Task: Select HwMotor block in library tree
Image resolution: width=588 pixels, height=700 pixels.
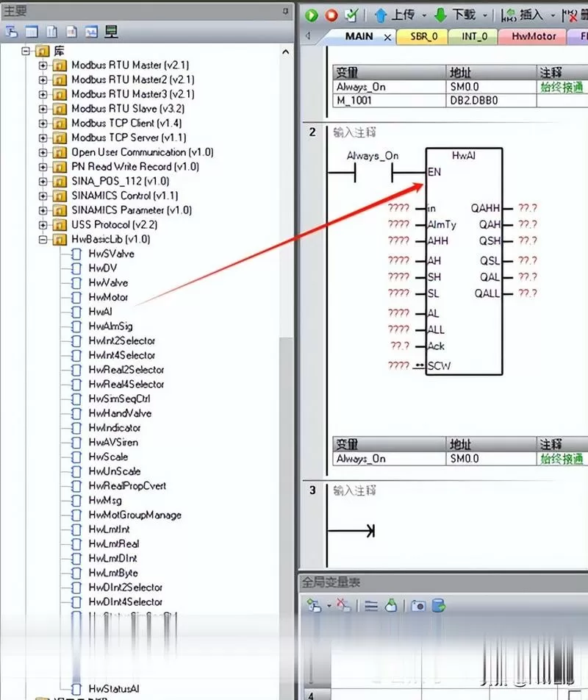Action: 108,297
